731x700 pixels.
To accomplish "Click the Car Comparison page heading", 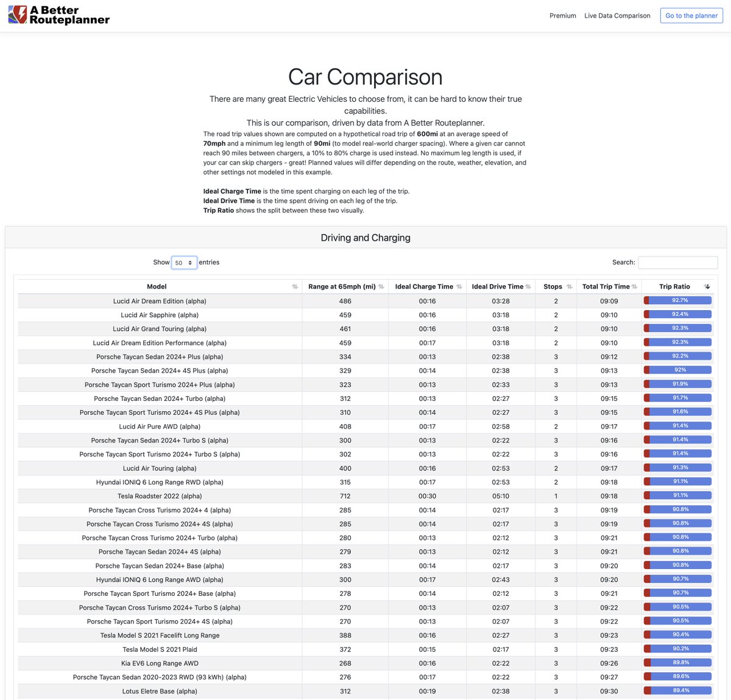I will pos(365,77).
